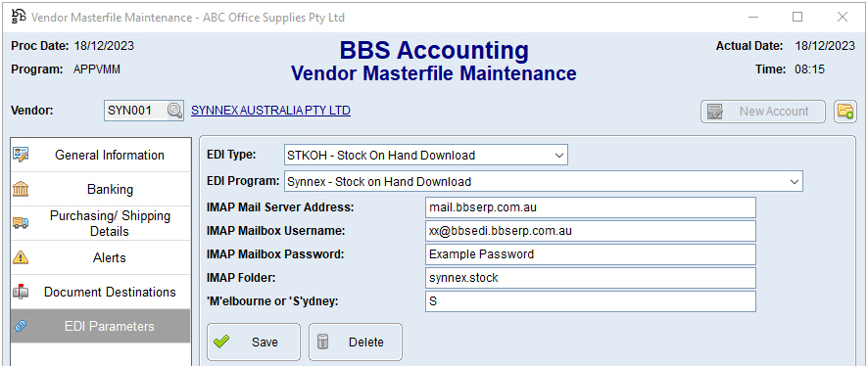Click the EDI Parameters link icon
The height and width of the screenshot is (366, 868).
click(x=21, y=326)
